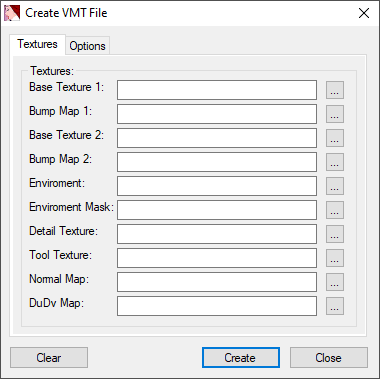This screenshot has height=379, width=380.
Task: Focus the Enviroment input field
Action: tap(217, 186)
